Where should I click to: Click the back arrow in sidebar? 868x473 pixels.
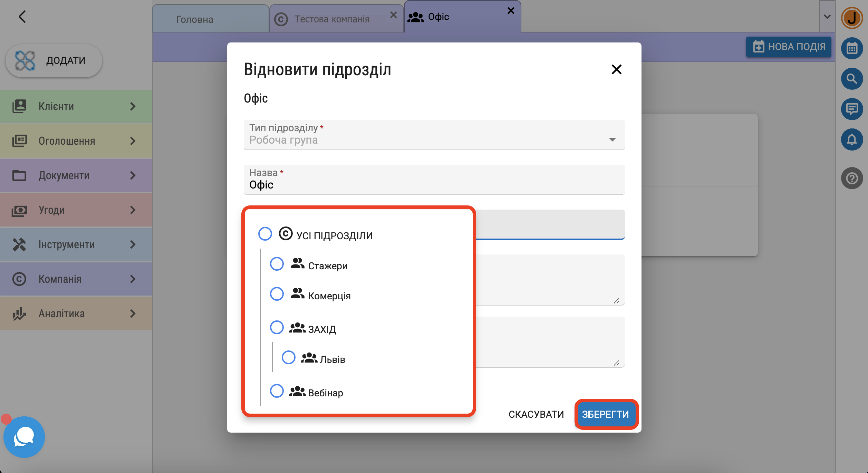22,17
